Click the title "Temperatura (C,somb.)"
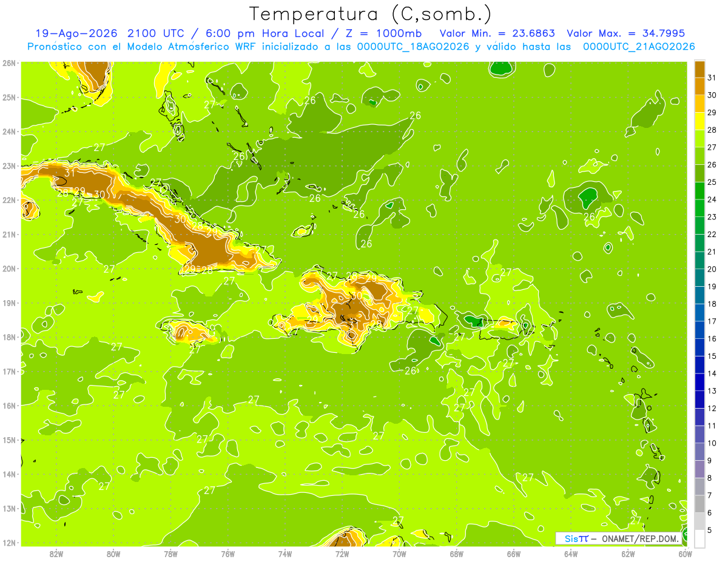The height and width of the screenshot is (562, 728). [x=370, y=14]
